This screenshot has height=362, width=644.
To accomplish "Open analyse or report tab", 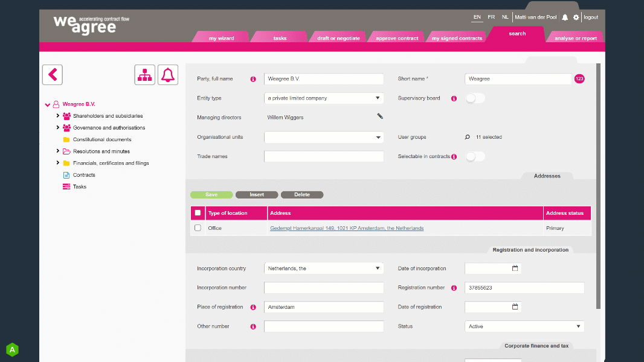I will tap(575, 38).
